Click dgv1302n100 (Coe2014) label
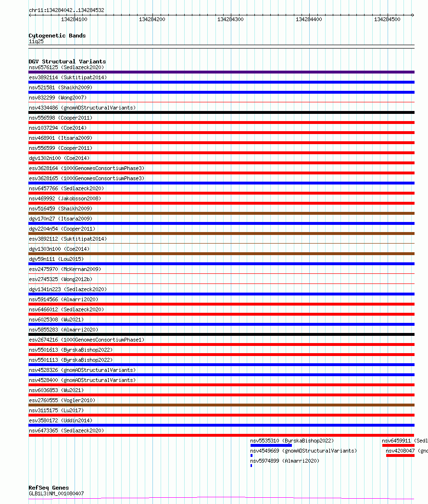The width and height of the screenshot is (428, 504). click(x=59, y=158)
